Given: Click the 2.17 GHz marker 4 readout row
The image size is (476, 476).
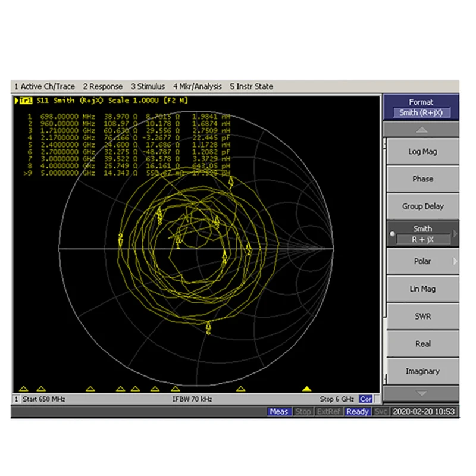Looking at the screenshot, I should click(129, 137).
